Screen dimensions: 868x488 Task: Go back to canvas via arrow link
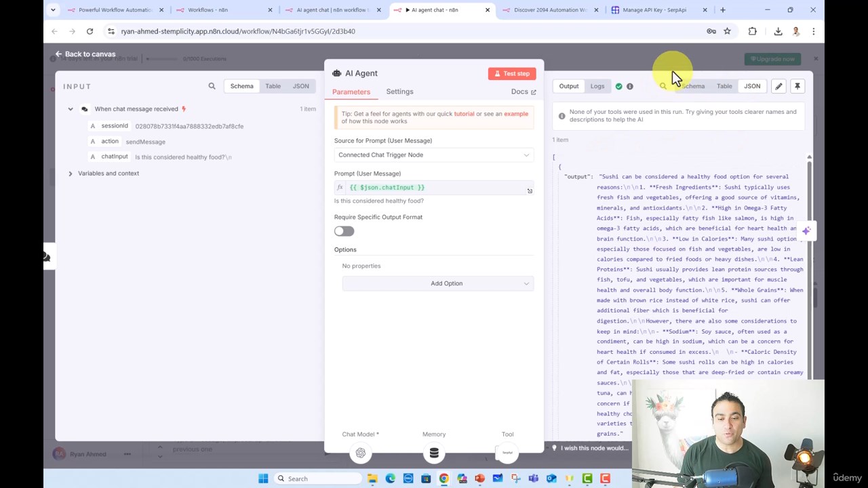click(x=85, y=54)
